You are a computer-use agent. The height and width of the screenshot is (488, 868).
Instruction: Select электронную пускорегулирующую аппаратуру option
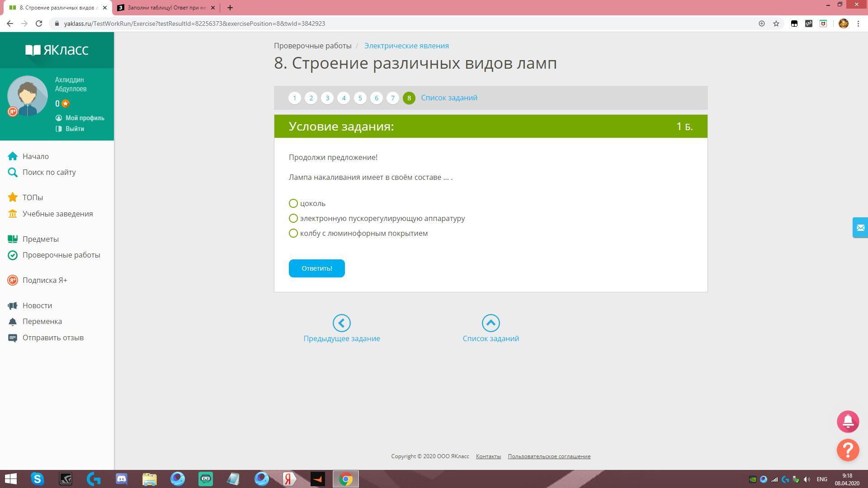[293, 218]
